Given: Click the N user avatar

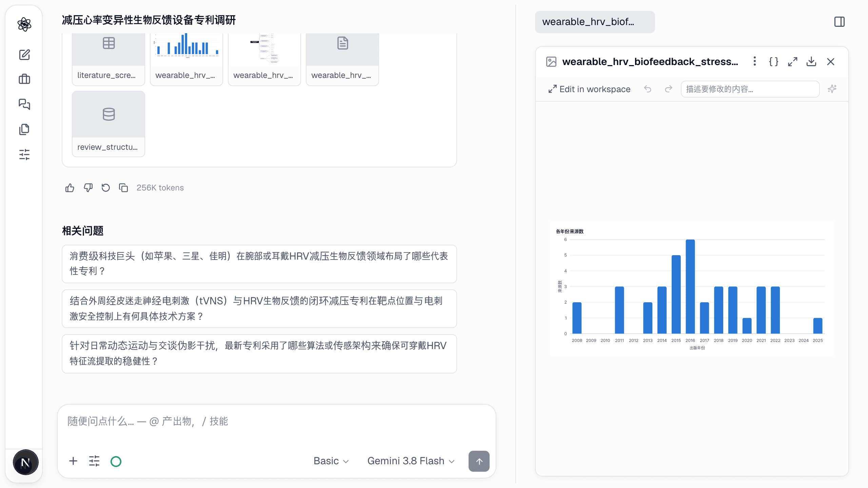Looking at the screenshot, I should coord(25,463).
